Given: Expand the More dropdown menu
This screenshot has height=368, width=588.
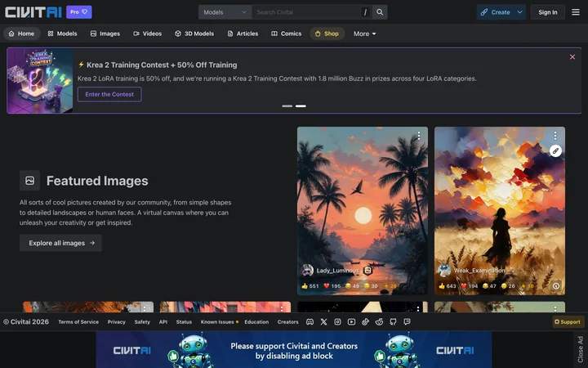Looking at the screenshot, I should [x=364, y=34].
